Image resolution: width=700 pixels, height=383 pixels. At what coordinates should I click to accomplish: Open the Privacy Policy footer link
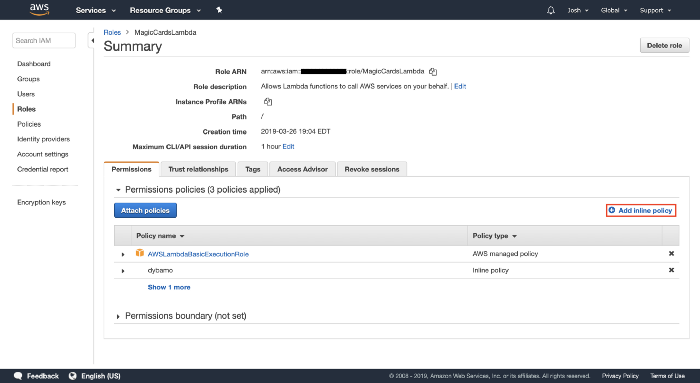point(620,376)
